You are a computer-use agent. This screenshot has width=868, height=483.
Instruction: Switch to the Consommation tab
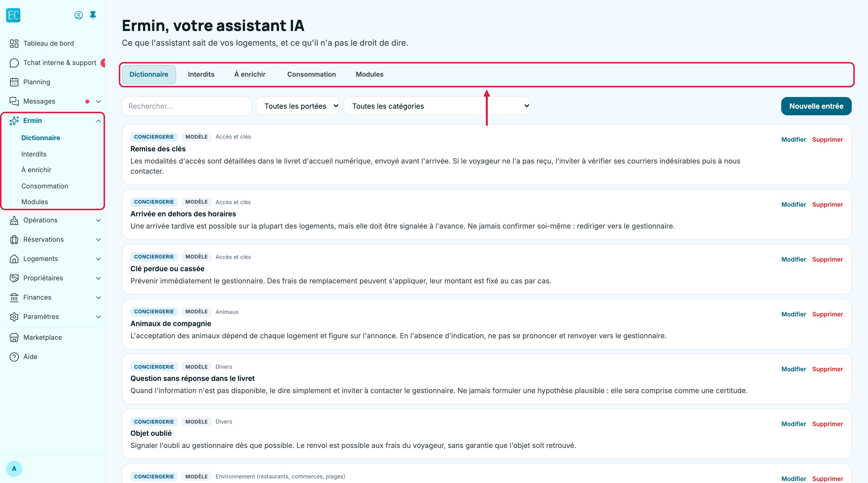[311, 74]
